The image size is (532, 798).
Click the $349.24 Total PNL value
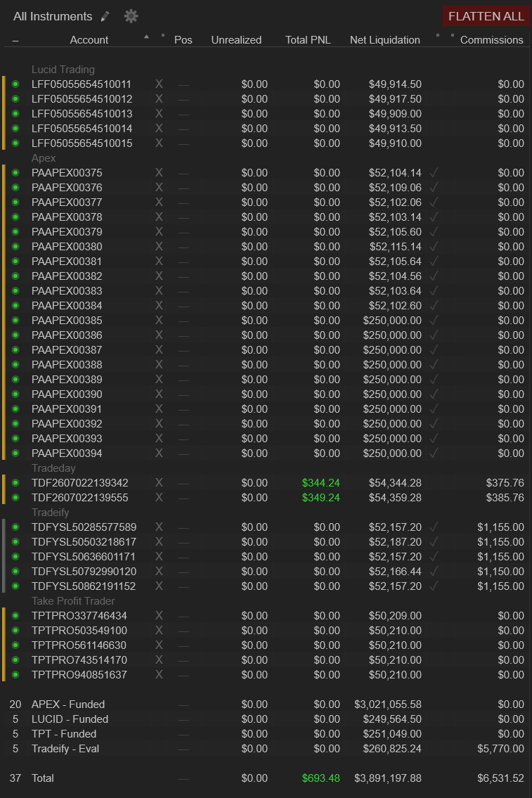coord(321,497)
